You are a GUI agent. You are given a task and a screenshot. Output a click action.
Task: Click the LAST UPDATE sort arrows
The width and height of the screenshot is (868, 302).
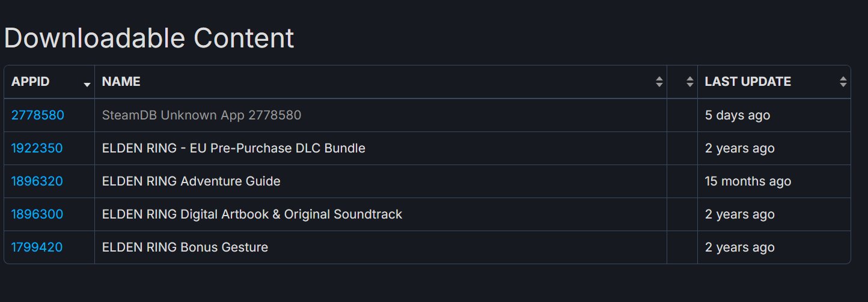[x=843, y=82]
